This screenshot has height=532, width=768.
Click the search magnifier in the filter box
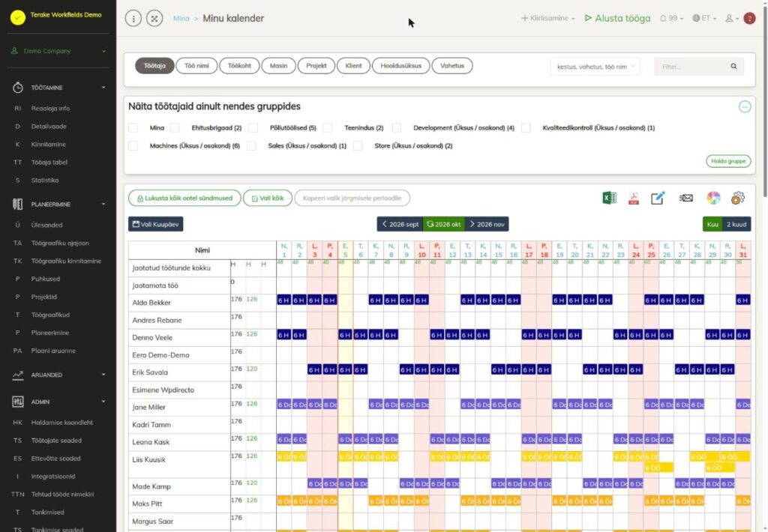[x=733, y=66]
